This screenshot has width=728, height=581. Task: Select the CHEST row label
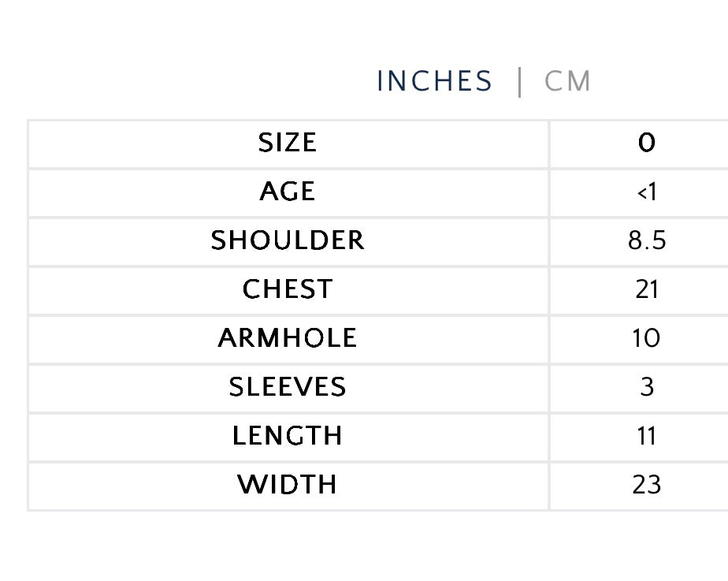288,289
